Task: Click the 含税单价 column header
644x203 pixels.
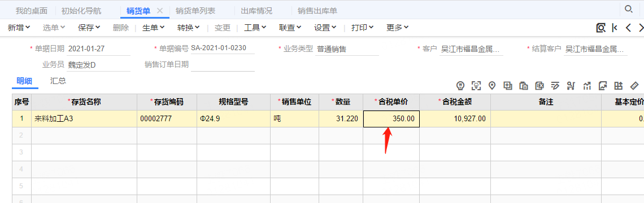Action: point(391,101)
